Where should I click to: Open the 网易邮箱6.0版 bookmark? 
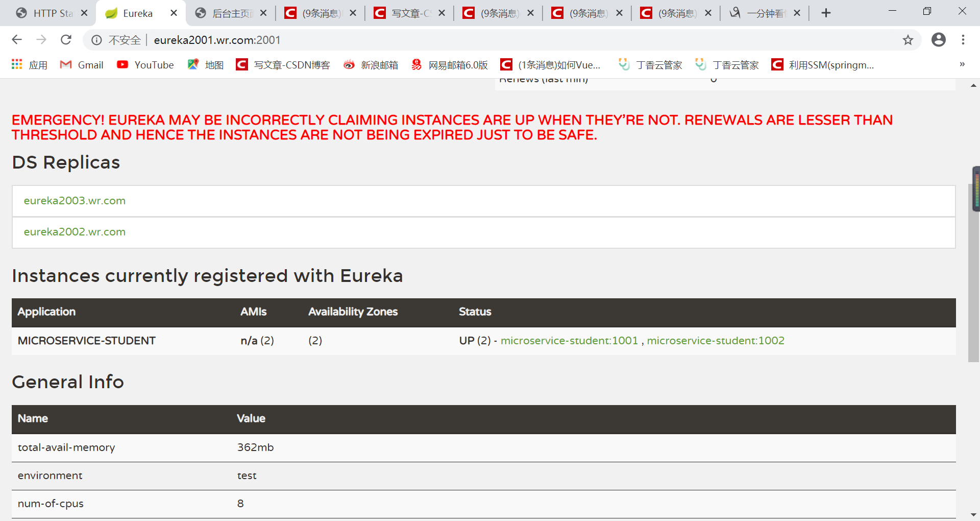pyautogui.click(x=450, y=65)
